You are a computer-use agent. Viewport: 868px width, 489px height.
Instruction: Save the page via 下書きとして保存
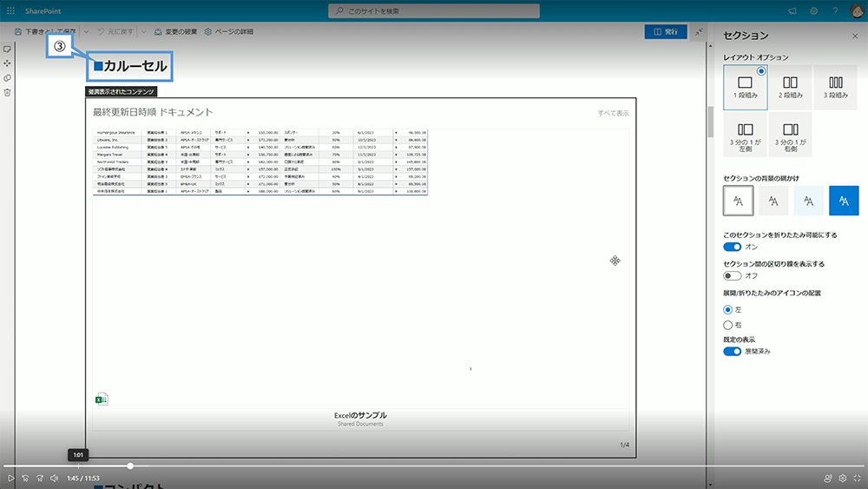pyautogui.click(x=45, y=31)
